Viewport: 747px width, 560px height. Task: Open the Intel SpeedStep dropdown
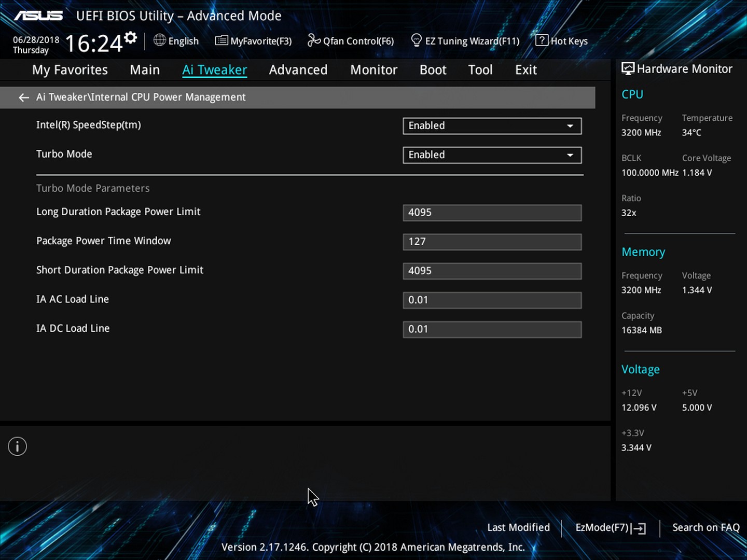[x=492, y=126]
